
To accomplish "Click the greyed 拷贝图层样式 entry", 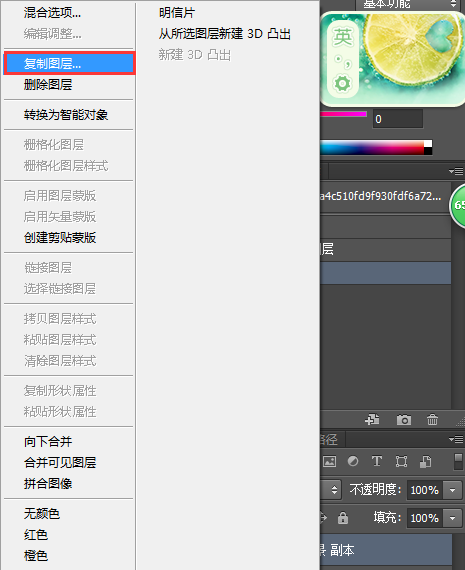I will (x=60, y=319).
